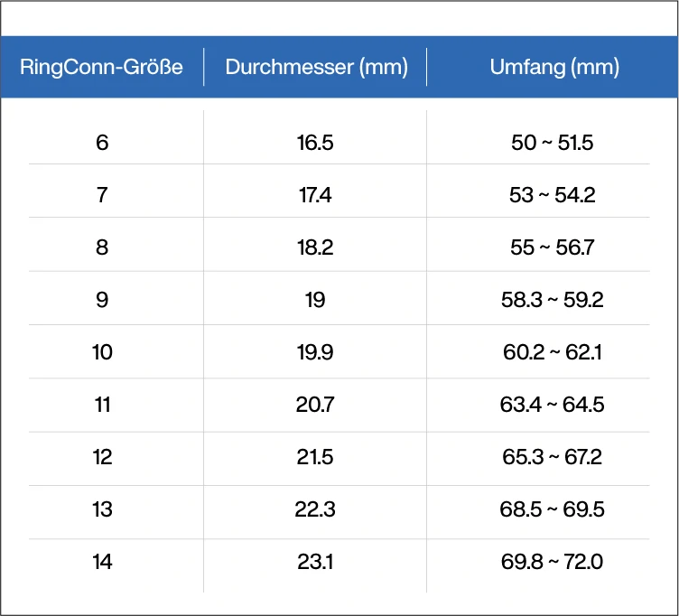This screenshot has width=679, height=616.
Task: Select circumference range 55 ~ 56.7
Action: [552, 247]
